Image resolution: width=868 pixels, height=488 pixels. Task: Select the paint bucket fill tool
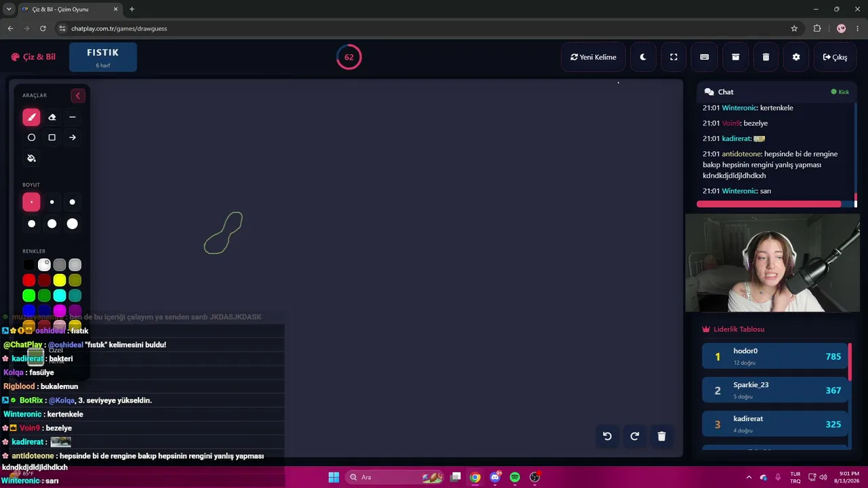click(x=31, y=158)
